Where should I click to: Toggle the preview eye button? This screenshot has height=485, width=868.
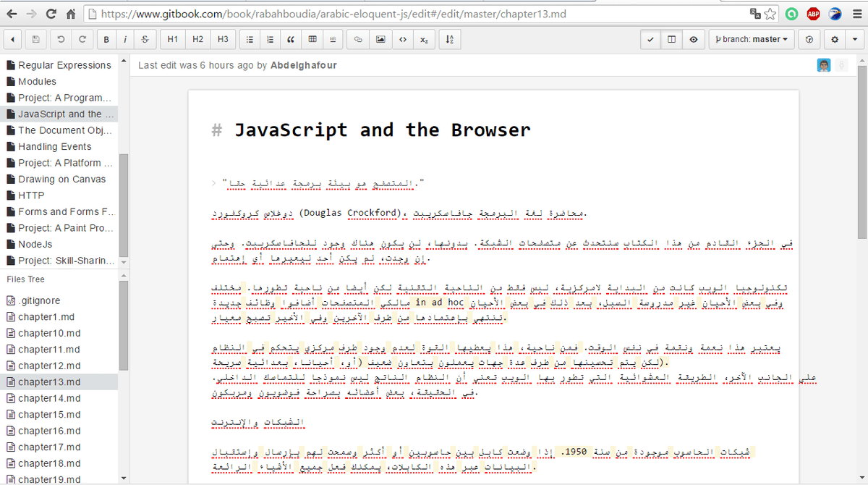coord(693,39)
